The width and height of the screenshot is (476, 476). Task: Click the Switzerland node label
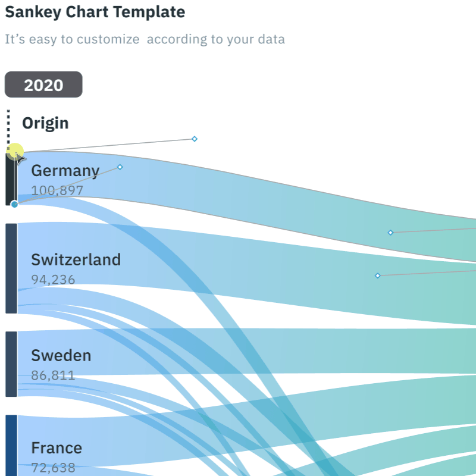pos(76,259)
